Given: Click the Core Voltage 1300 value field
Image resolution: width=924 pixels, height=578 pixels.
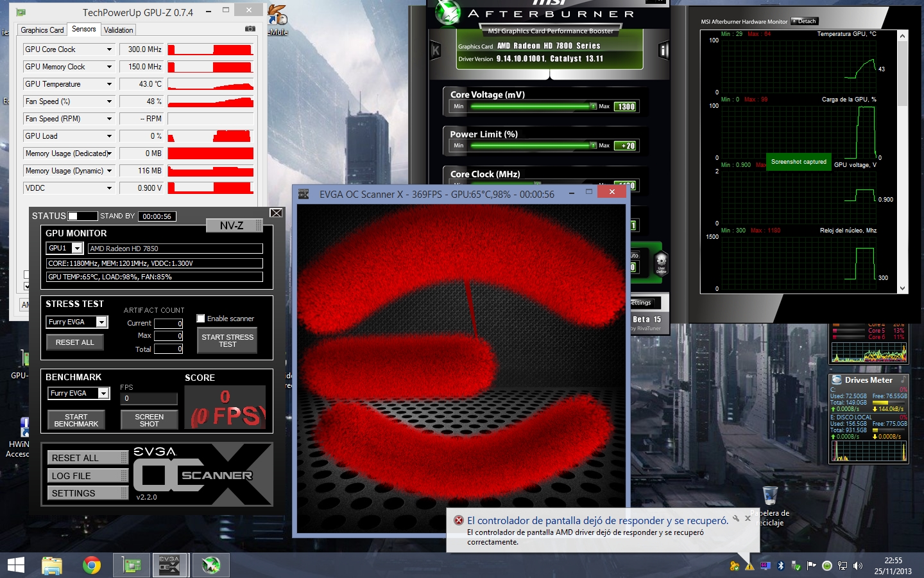Looking at the screenshot, I should pos(625,107).
